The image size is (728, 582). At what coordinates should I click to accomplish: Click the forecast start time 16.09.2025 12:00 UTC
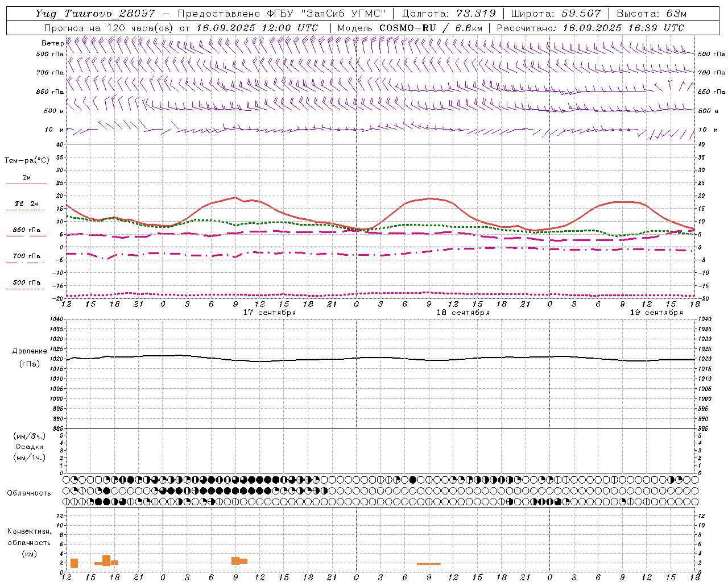257,28
